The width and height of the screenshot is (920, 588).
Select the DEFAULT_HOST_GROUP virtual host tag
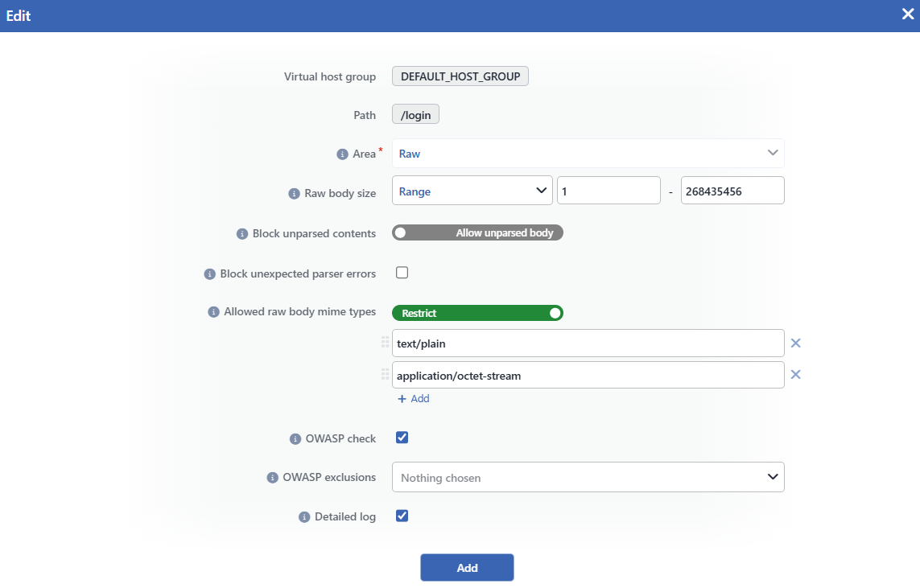(460, 76)
